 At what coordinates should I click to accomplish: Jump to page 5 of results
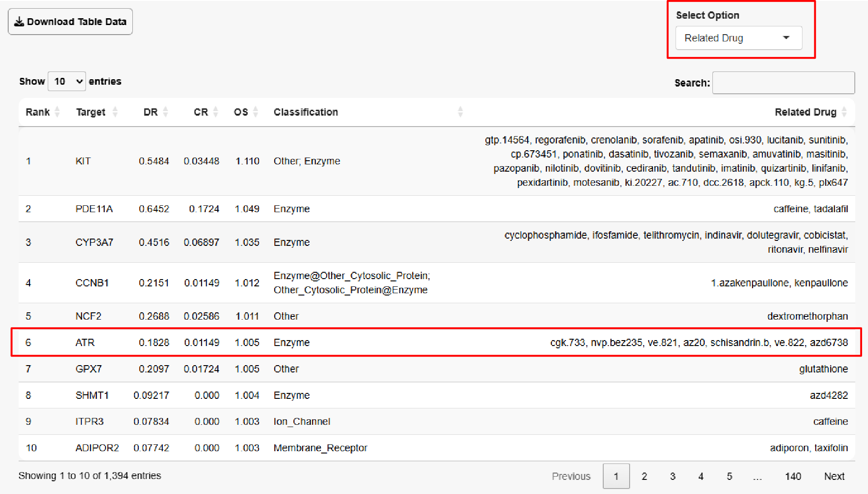729,476
